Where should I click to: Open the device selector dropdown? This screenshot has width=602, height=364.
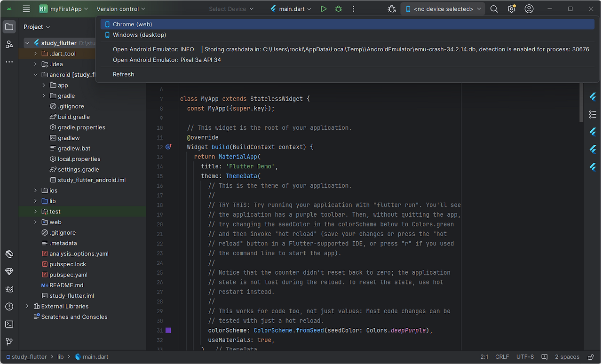(x=442, y=8)
